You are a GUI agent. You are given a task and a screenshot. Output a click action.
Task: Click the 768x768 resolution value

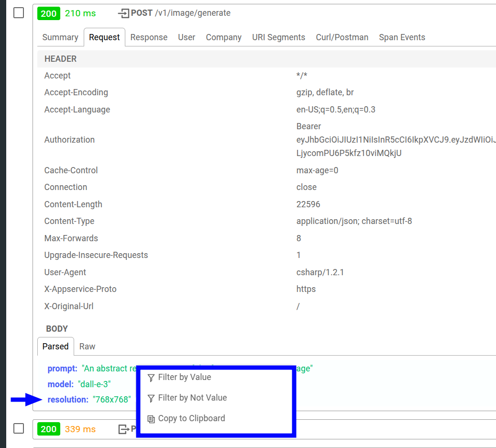click(112, 399)
